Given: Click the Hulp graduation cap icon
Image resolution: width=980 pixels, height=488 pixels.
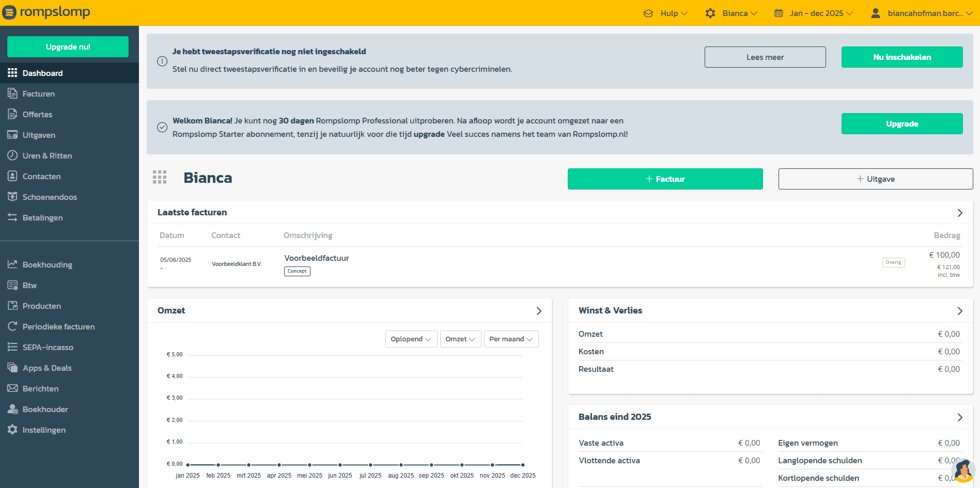Looking at the screenshot, I should pyautogui.click(x=648, y=13).
